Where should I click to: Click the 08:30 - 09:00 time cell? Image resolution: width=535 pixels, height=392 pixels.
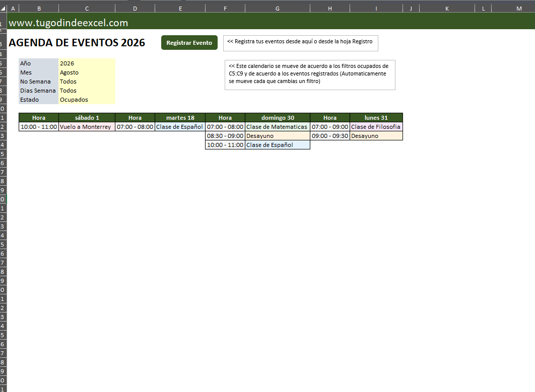(x=225, y=136)
